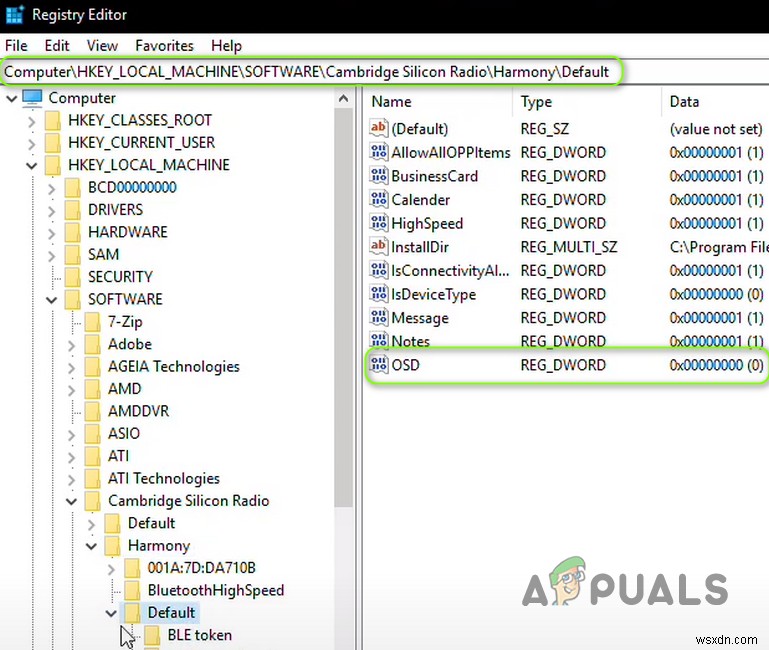The image size is (769, 650).
Task: Click the OSD DWORD icon
Action: tap(379, 364)
